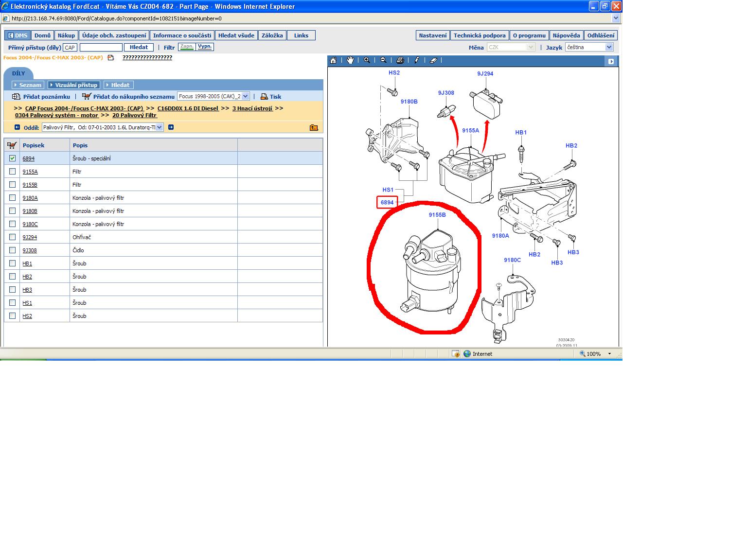This screenshot has width=747, height=560.
Task: Click the zoom in magnifier icon
Action: (x=367, y=60)
